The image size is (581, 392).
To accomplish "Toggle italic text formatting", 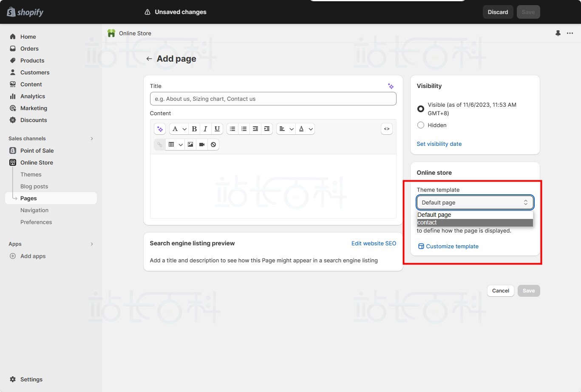I will click(x=206, y=129).
